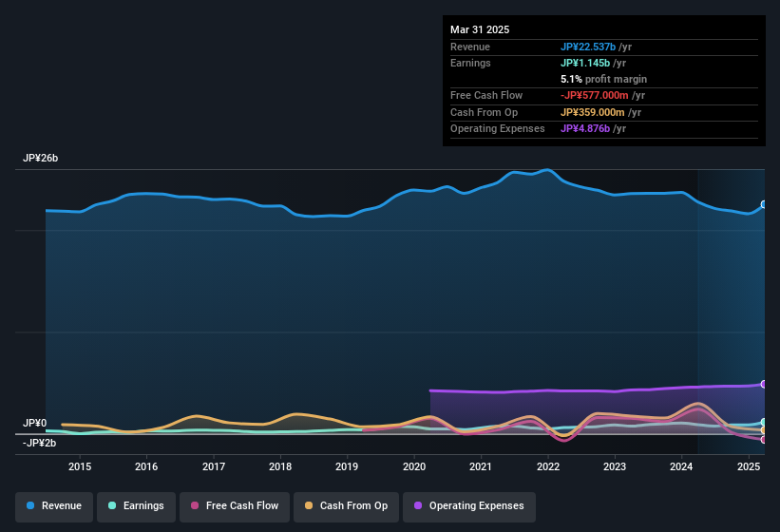Click the Operating Expenses label in tooltip

pos(498,129)
